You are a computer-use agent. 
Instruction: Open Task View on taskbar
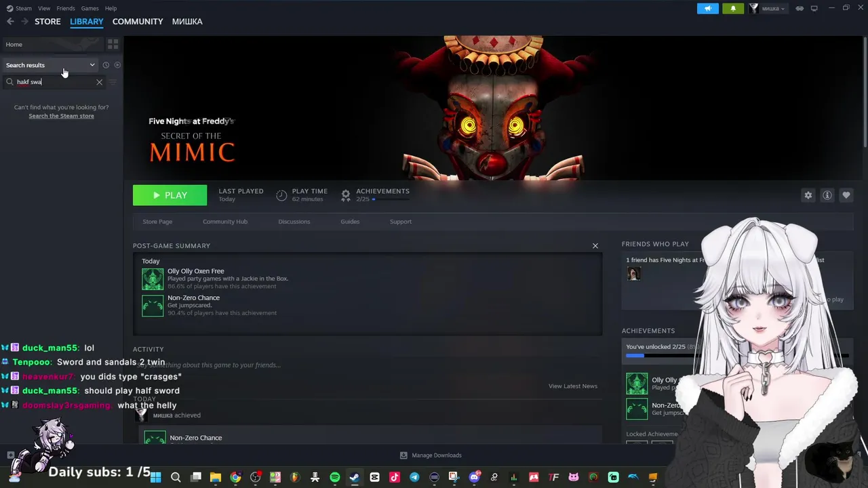[196, 477]
